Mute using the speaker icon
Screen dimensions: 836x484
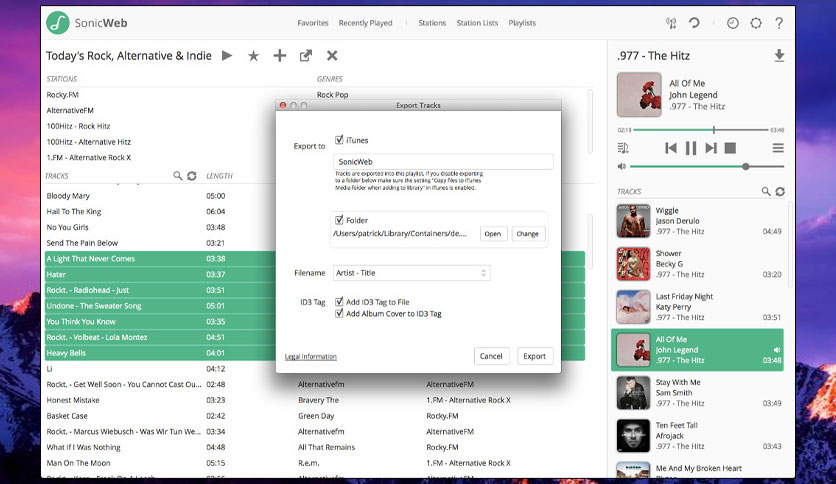click(x=622, y=166)
